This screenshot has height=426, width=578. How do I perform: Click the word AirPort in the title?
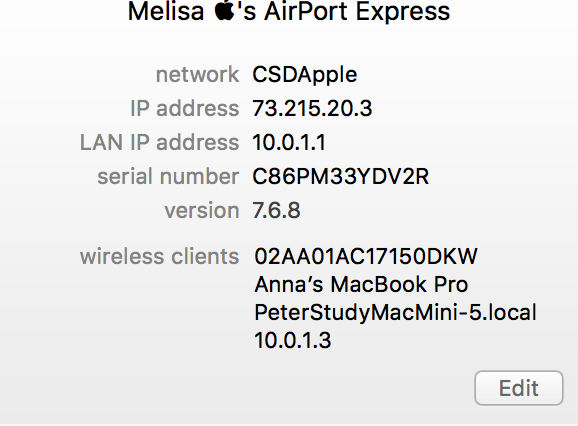(307, 11)
